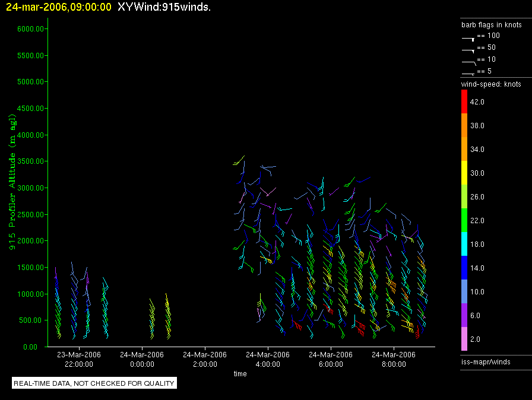The width and height of the screenshot is (532, 400).
Task: Pick the yellow 30.0 knots color band
Action: (464, 173)
